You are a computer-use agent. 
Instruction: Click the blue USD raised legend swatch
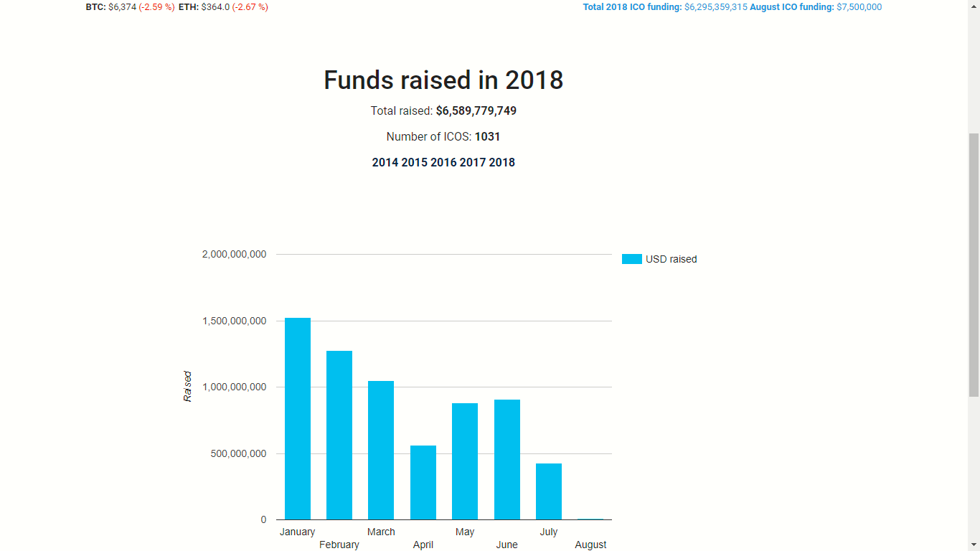point(631,259)
